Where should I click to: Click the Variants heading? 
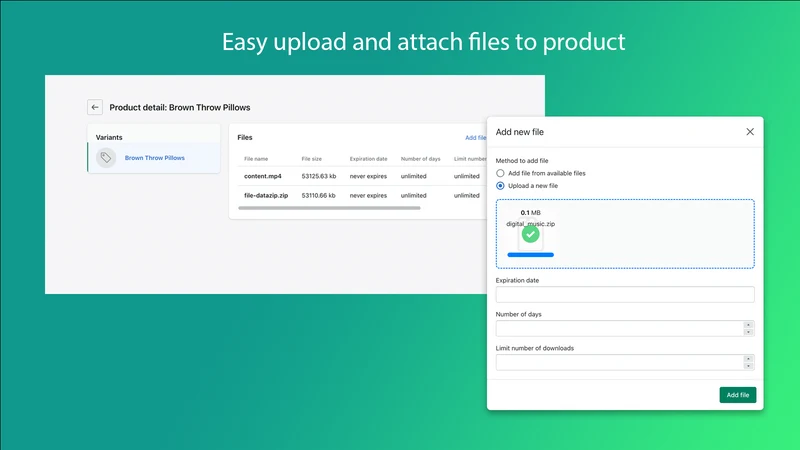pos(109,137)
